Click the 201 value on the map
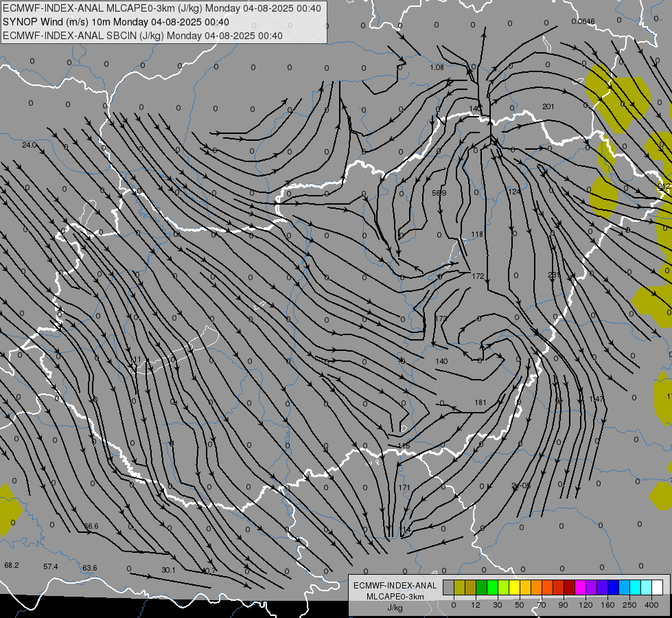This screenshot has width=672, height=618. coord(548,106)
